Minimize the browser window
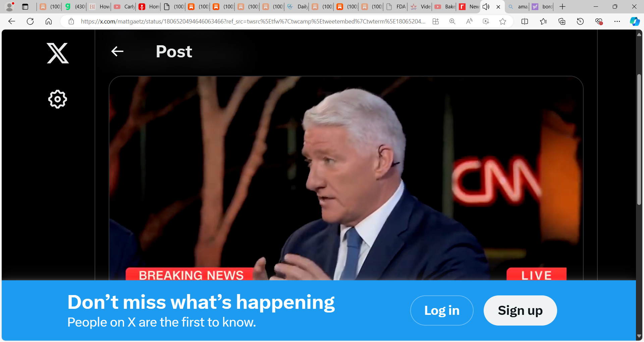This screenshot has height=342, width=644. point(596,7)
